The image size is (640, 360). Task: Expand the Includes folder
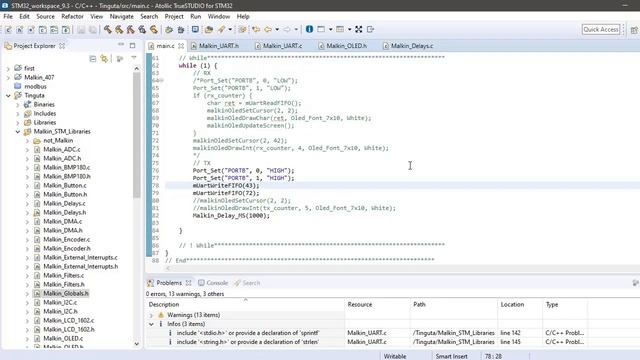click(x=18, y=114)
